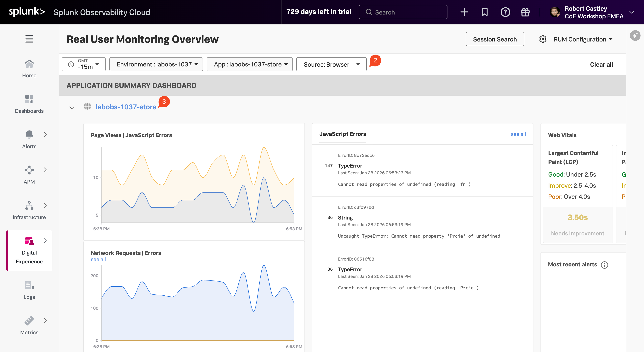Open the RUM Configuration menu
This screenshot has width=644, height=352.
tap(583, 39)
